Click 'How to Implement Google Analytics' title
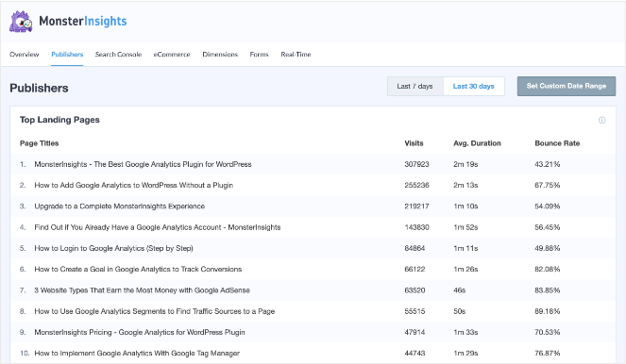626x364 pixels. tap(137, 354)
